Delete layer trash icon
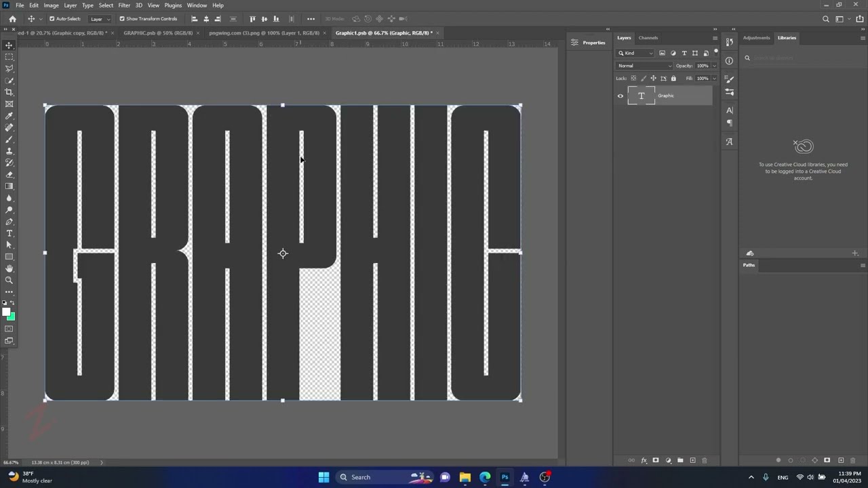This screenshot has width=868, height=488. (x=704, y=461)
